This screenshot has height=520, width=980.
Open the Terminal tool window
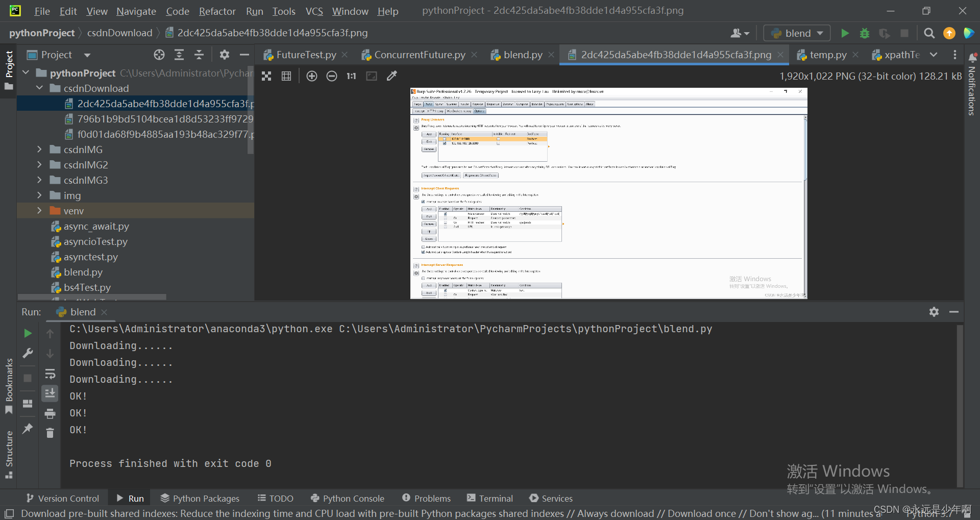click(490, 498)
